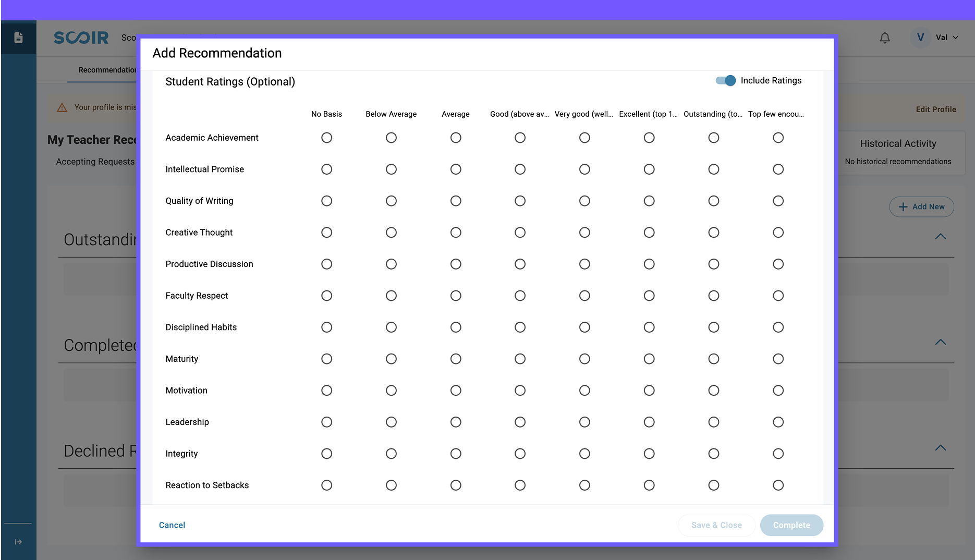Select Top few encountered for Faculty Respect
This screenshot has height=560, width=975.
point(778,296)
